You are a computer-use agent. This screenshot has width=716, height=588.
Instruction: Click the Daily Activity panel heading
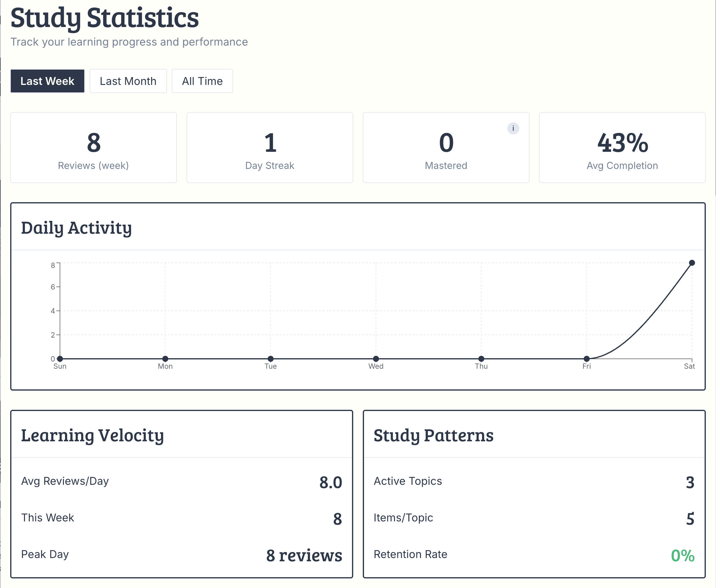pos(77,228)
